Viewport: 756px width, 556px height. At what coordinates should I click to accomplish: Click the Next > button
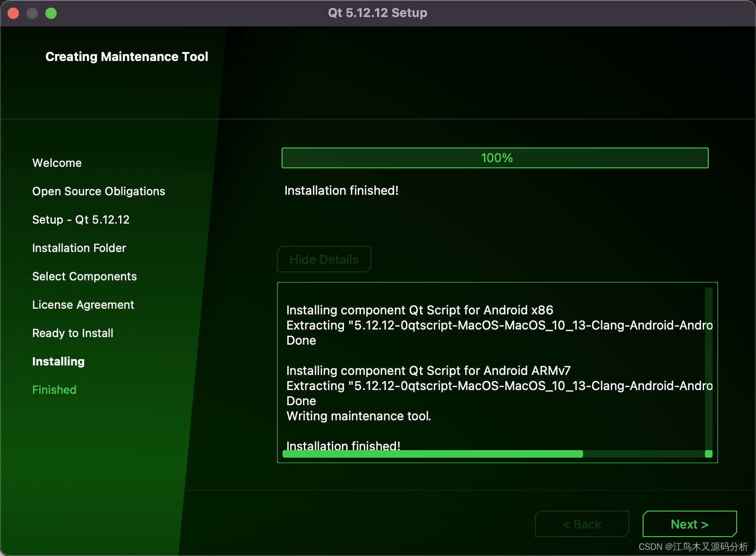click(x=689, y=524)
